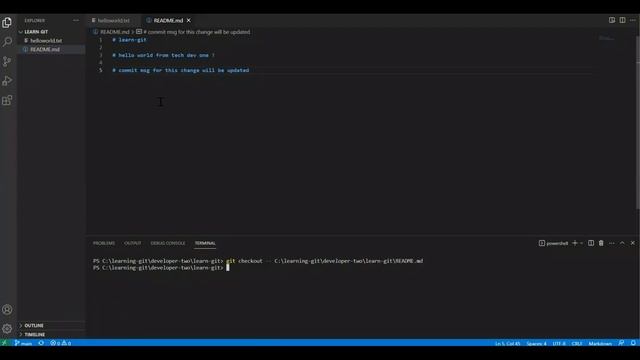Open feedback icon in status bar

[621, 343]
